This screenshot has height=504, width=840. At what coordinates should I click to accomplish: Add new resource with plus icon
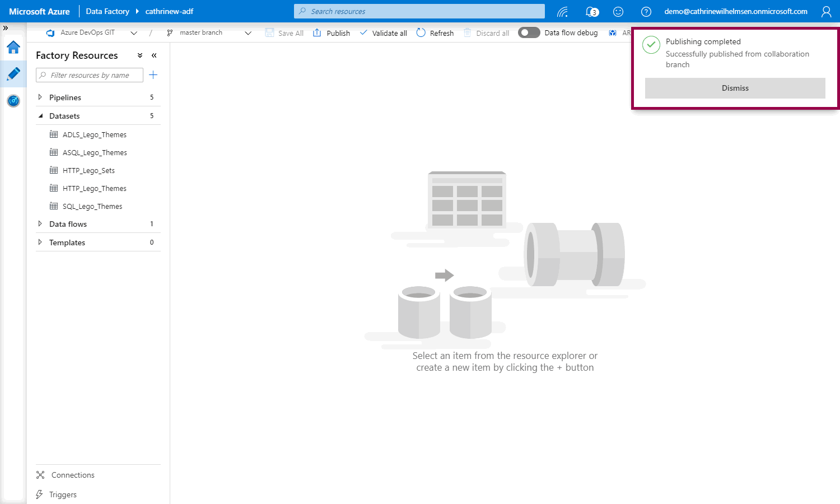coord(153,75)
